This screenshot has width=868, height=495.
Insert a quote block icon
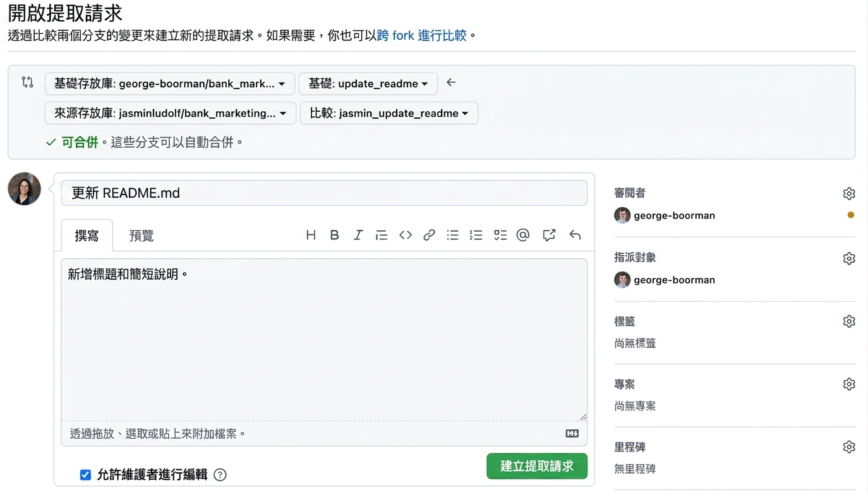(382, 235)
